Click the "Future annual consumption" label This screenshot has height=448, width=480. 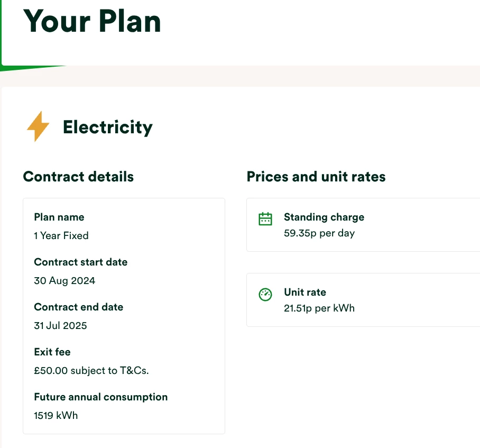100,397
